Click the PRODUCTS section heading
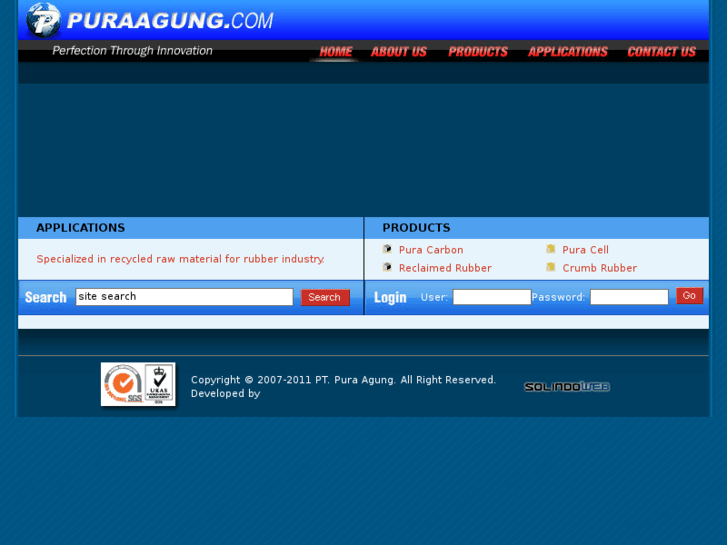The height and width of the screenshot is (545, 727). [416, 228]
